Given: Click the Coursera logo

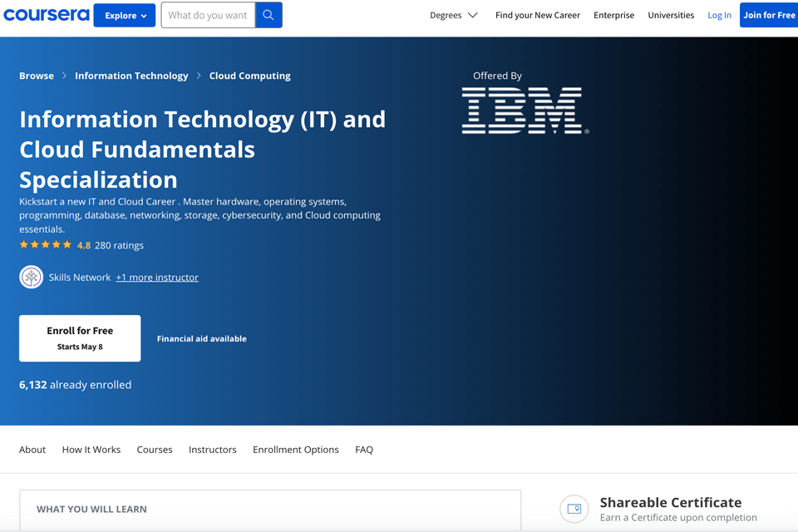Looking at the screenshot, I should pos(47,15).
